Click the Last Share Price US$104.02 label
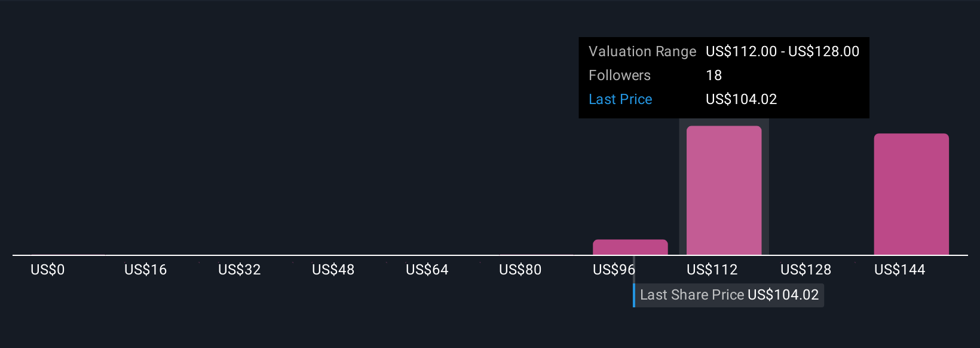The width and height of the screenshot is (980, 348). click(729, 295)
